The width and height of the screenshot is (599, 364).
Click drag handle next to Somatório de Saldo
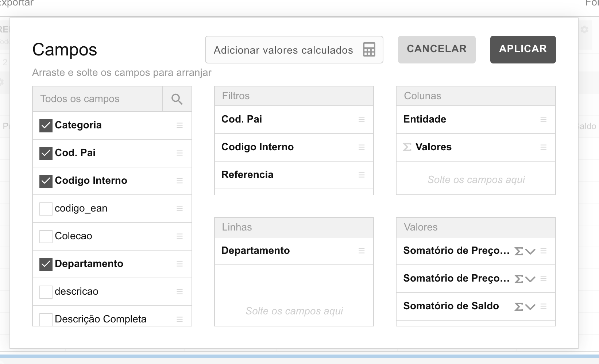point(543,306)
